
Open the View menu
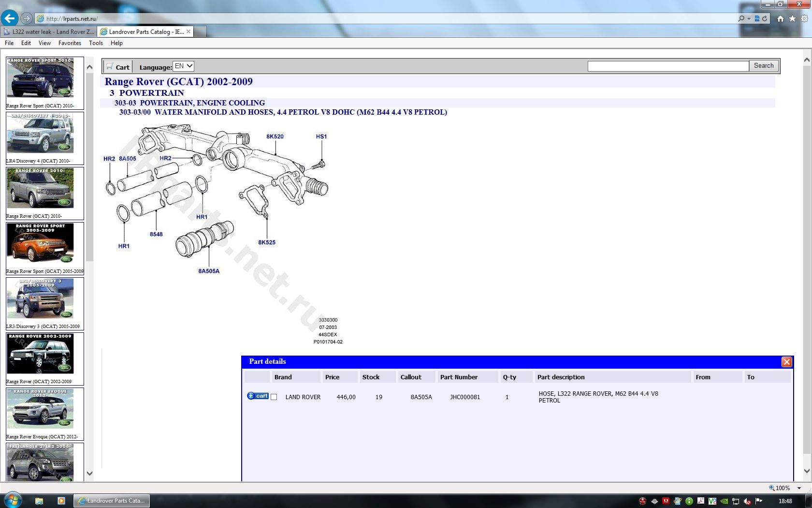point(44,43)
